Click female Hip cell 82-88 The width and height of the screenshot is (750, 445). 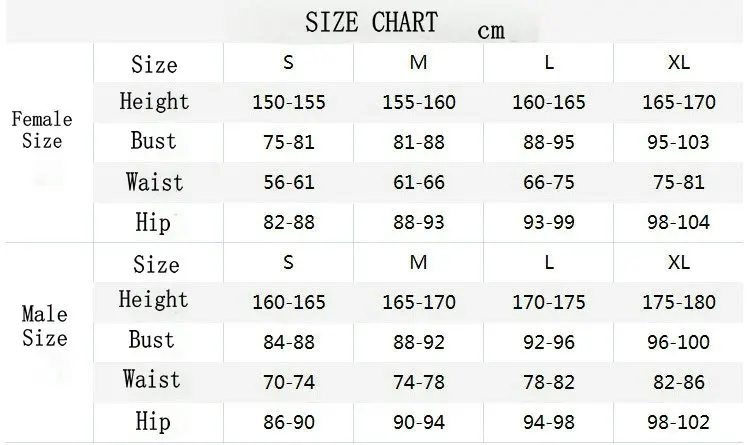coord(288,222)
